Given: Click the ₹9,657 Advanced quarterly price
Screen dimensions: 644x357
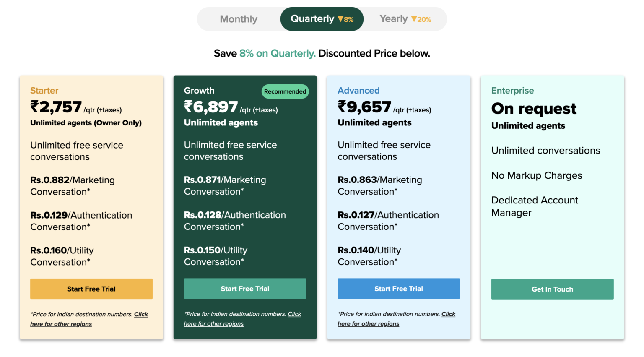Looking at the screenshot, I should point(364,108).
